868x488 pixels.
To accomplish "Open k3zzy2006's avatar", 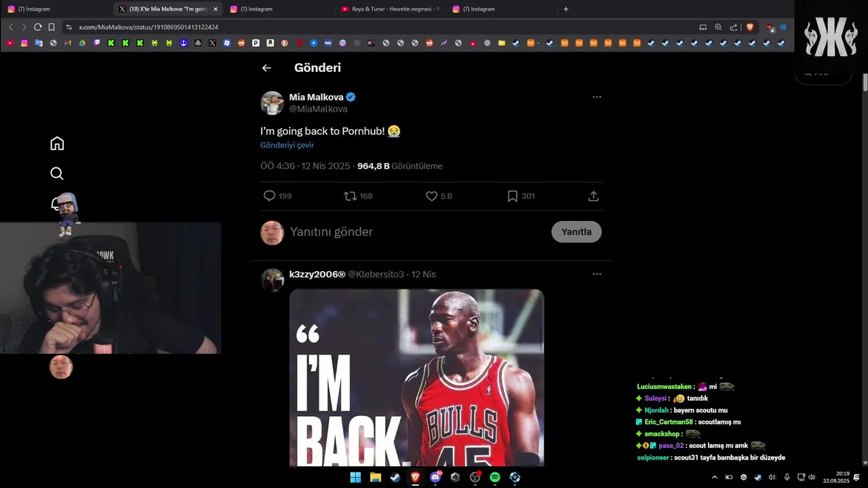I will point(273,280).
